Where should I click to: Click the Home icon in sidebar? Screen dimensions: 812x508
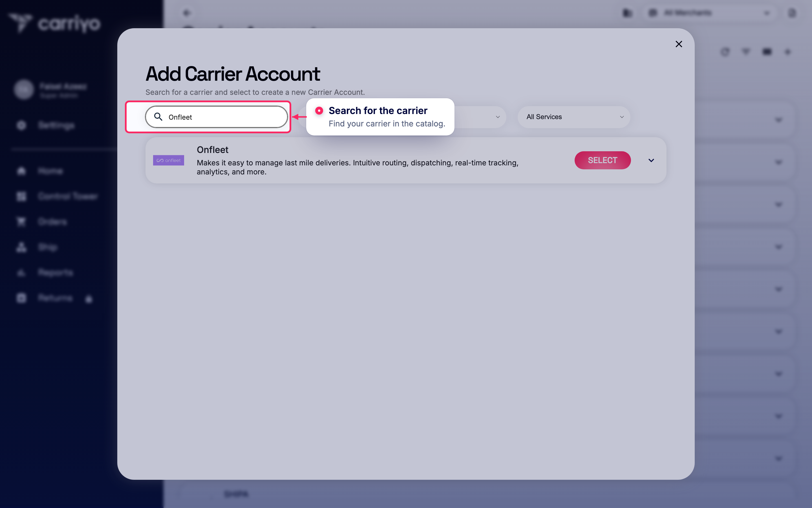pos(21,171)
